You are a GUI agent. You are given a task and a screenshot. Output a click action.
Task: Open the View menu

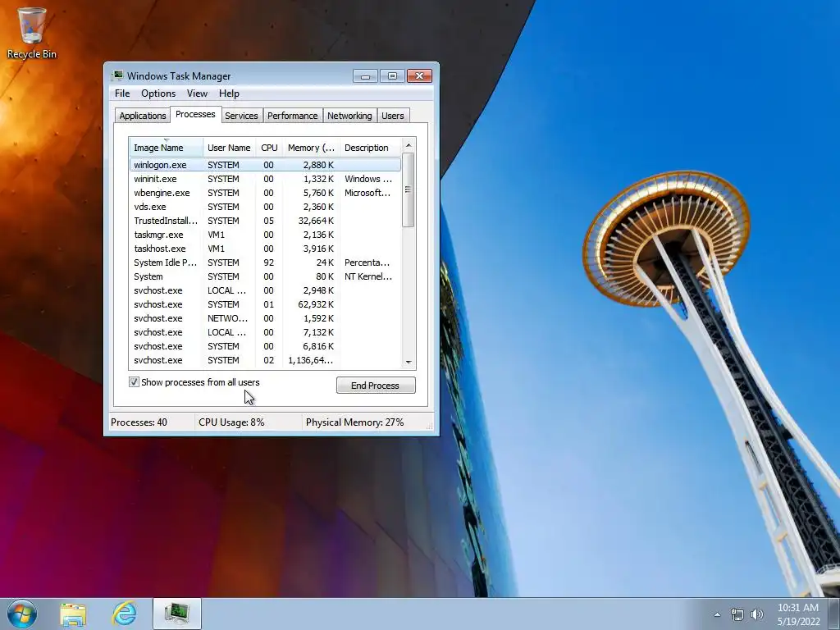point(197,94)
